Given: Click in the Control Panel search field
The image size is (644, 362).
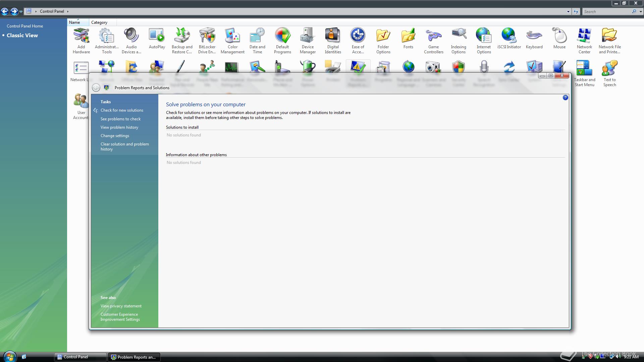Looking at the screenshot, I should point(606,11).
